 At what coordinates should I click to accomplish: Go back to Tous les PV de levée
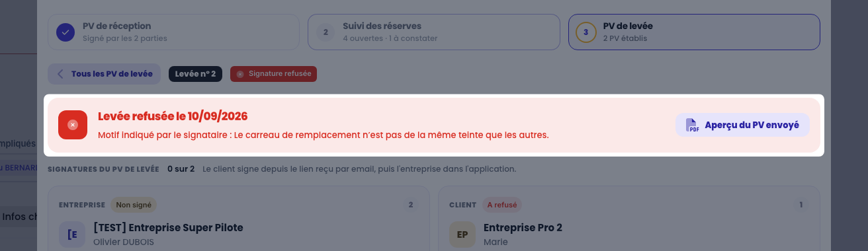pyautogui.click(x=105, y=74)
